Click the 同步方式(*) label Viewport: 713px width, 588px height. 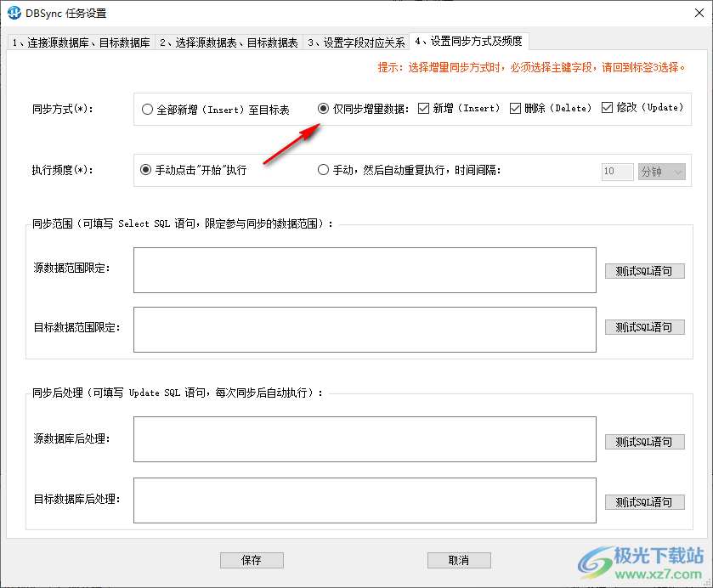click(x=62, y=109)
